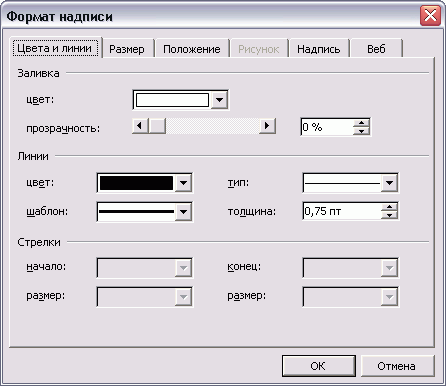Viewport: 446px width, 386px height.
Task: Click the transparency slider thumb
Action: (x=157, y=126)
